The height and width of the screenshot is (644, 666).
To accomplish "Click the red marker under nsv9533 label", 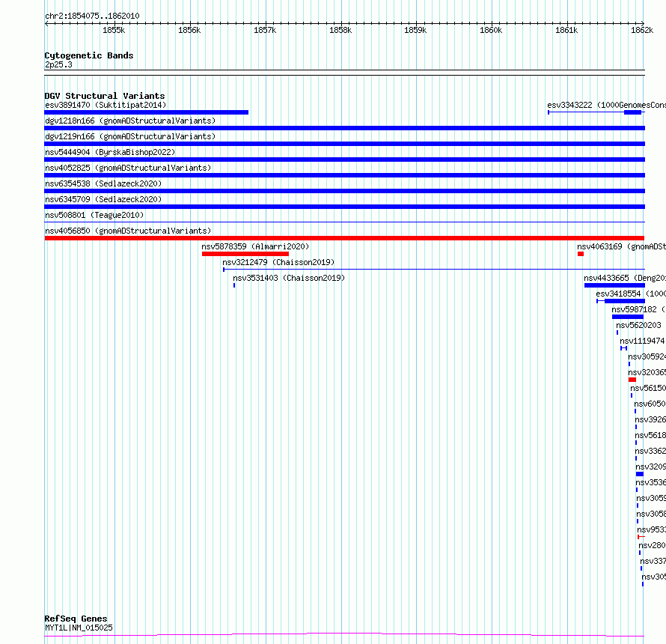I will 641,537.
